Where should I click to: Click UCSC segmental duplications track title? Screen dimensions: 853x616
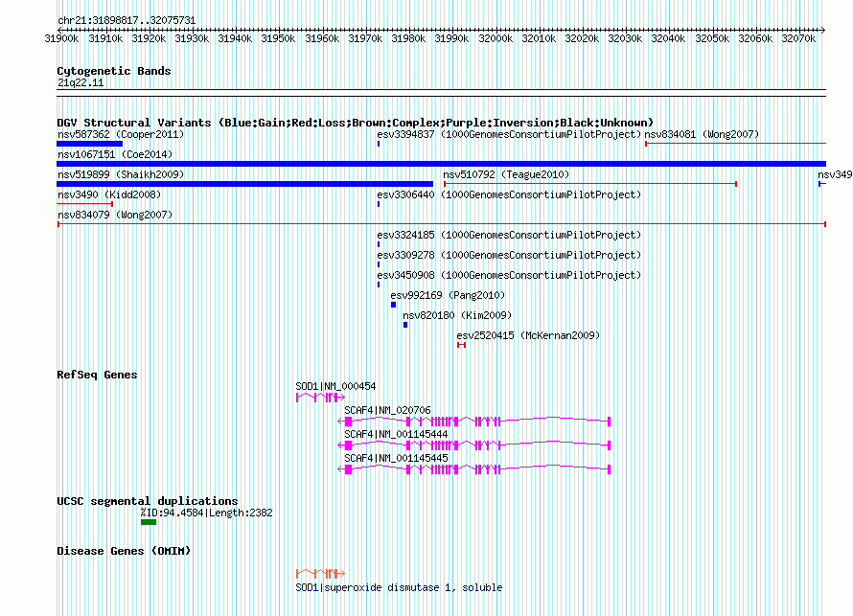[148, 501]
